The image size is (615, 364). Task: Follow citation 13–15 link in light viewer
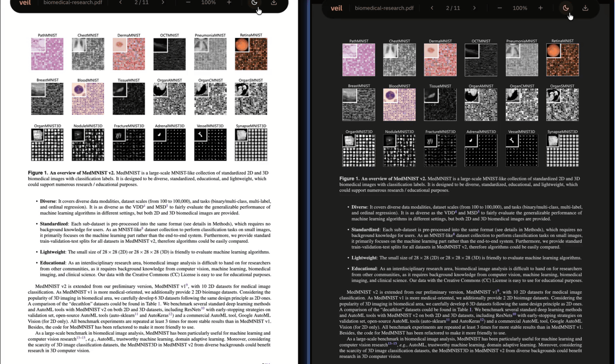[81, 338]
